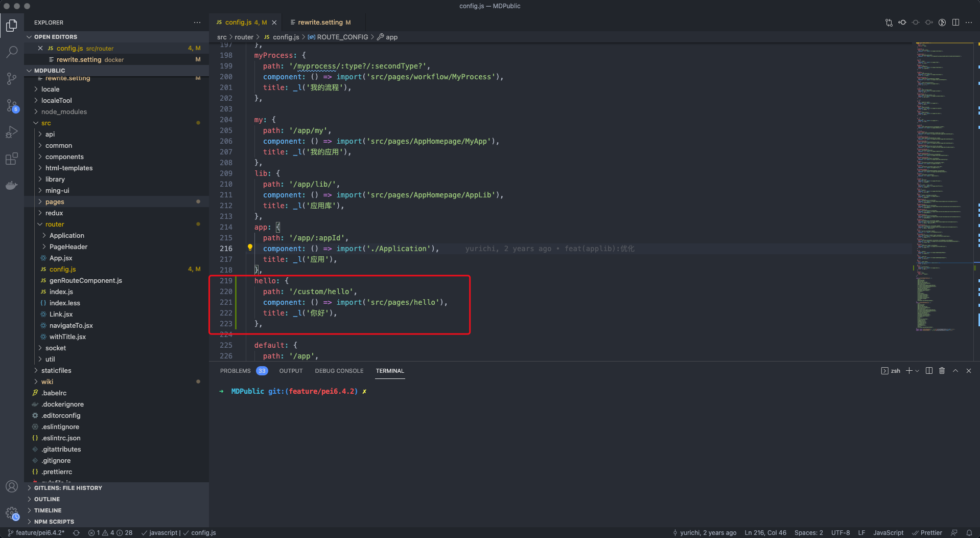Image resolution: width=980 pixels, height=538 pixels.
Task: Open editor more actions ellipsis
Action: pos(969,23)
